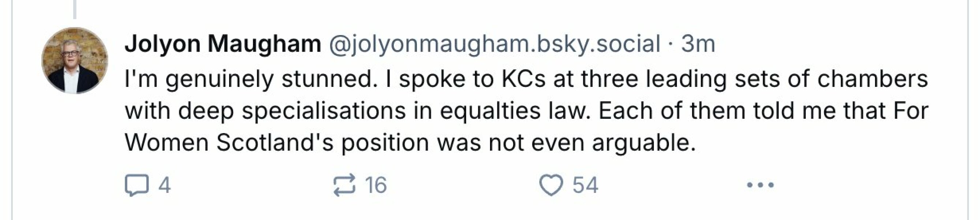Open the @jolyonmaugham.bsky.social handle link
The image size is (980, 220).
pyautogui.click(x=494, y=44)
